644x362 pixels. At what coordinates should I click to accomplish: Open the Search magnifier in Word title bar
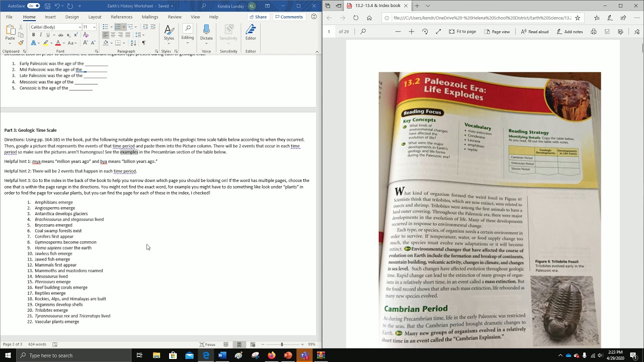pos(204,6)
